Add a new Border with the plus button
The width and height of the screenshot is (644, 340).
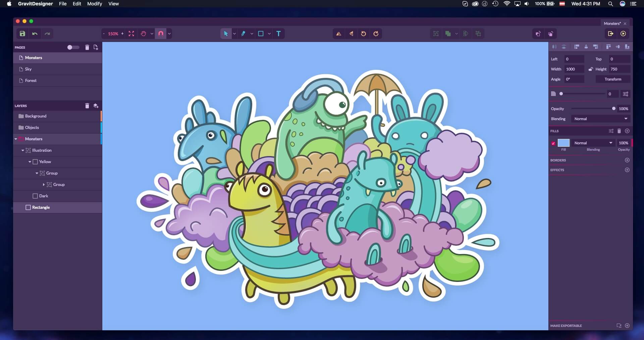[x=628, y=160]
